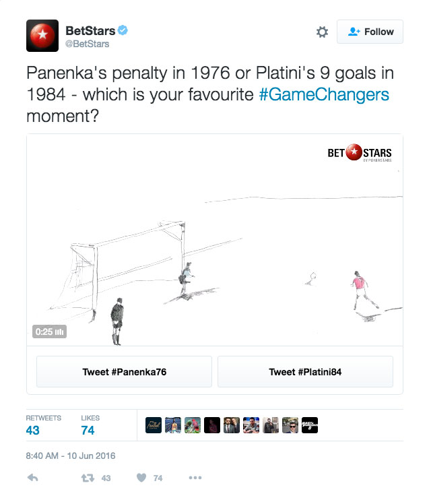Click the BetStars profile avatar
Screen dimensions: 429x504
42,36
